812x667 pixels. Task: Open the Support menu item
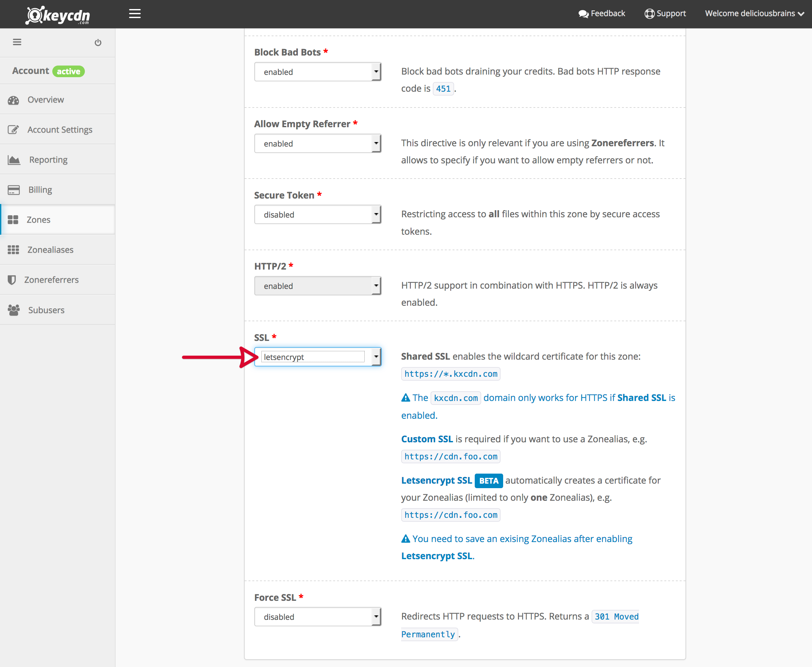pyautogui.click(x=665, y=13)
